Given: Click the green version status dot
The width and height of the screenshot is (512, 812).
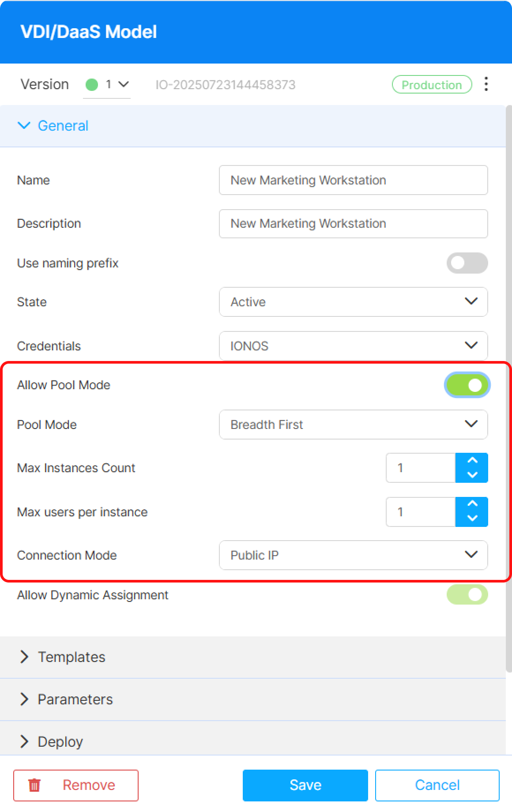Looking at the screenshot, I should point(92,84).
